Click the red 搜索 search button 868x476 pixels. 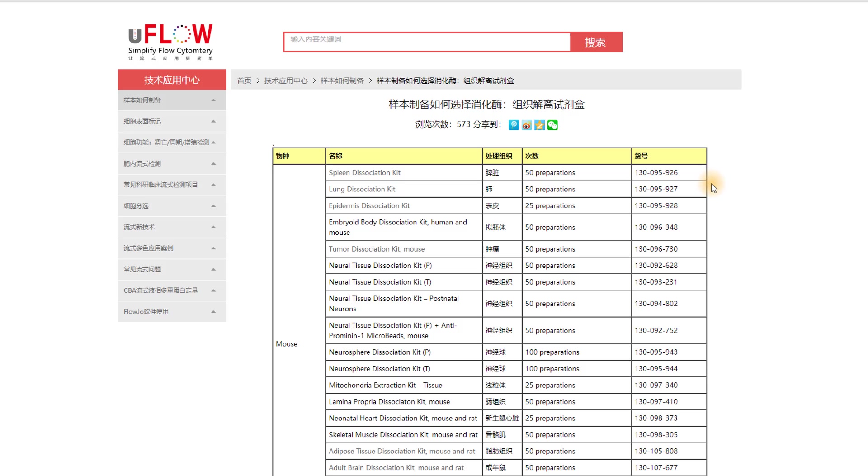pos(596,42)
